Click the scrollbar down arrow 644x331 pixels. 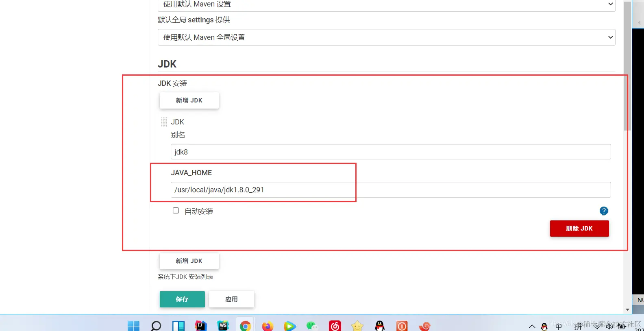(627, 310)
